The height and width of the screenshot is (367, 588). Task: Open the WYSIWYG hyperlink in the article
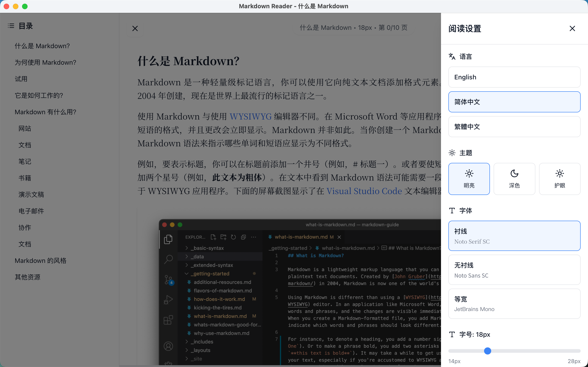251,116
